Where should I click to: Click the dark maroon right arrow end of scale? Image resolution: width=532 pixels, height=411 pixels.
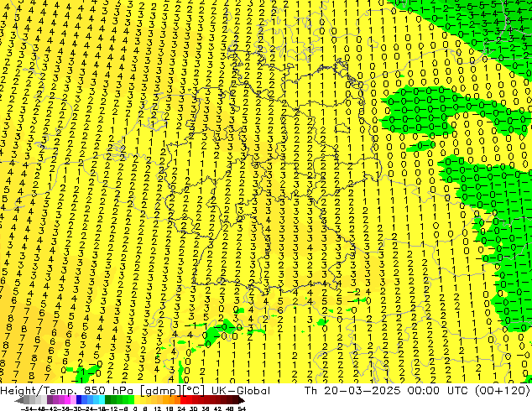[242, 400]
